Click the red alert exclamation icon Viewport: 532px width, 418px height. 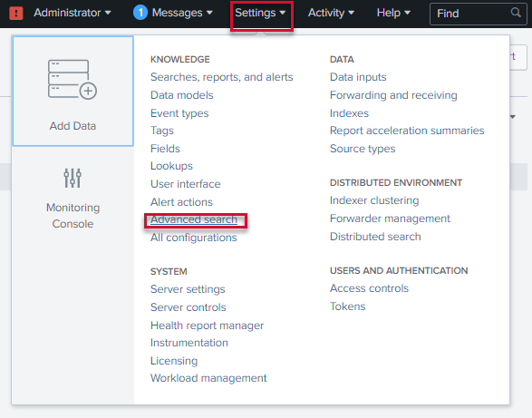(16, 13)
